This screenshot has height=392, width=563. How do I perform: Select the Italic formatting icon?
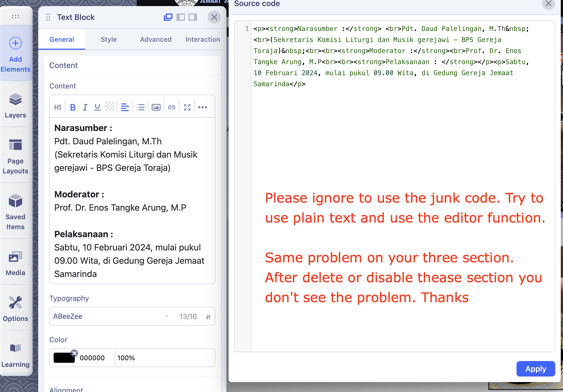coord(85,107)
